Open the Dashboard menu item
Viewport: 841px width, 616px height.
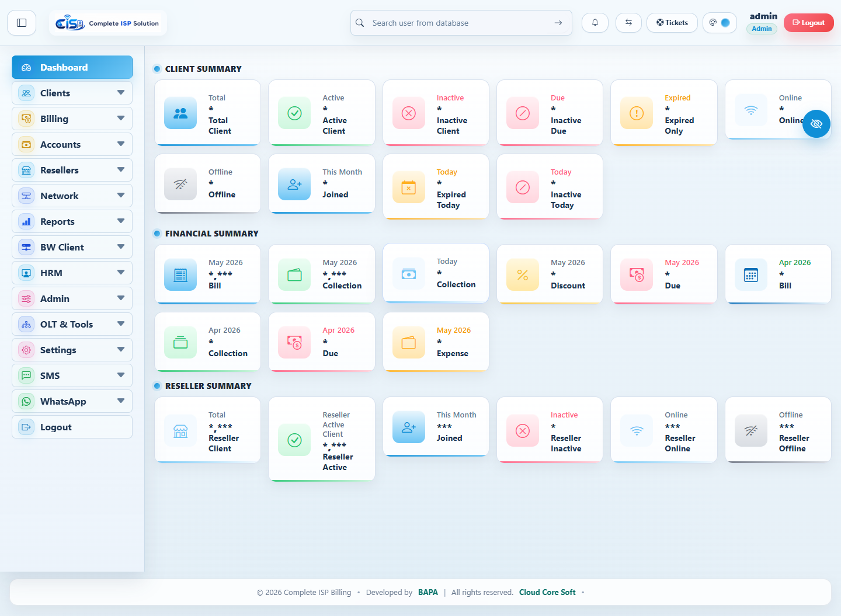tap(72, 67)
